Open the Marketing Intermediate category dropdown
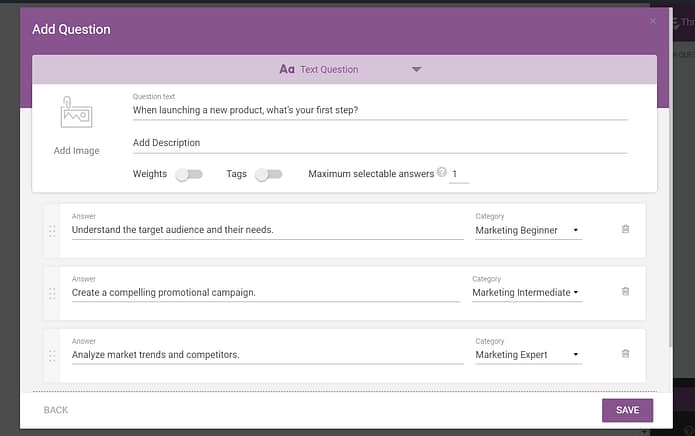 click(x=527, y=292)
